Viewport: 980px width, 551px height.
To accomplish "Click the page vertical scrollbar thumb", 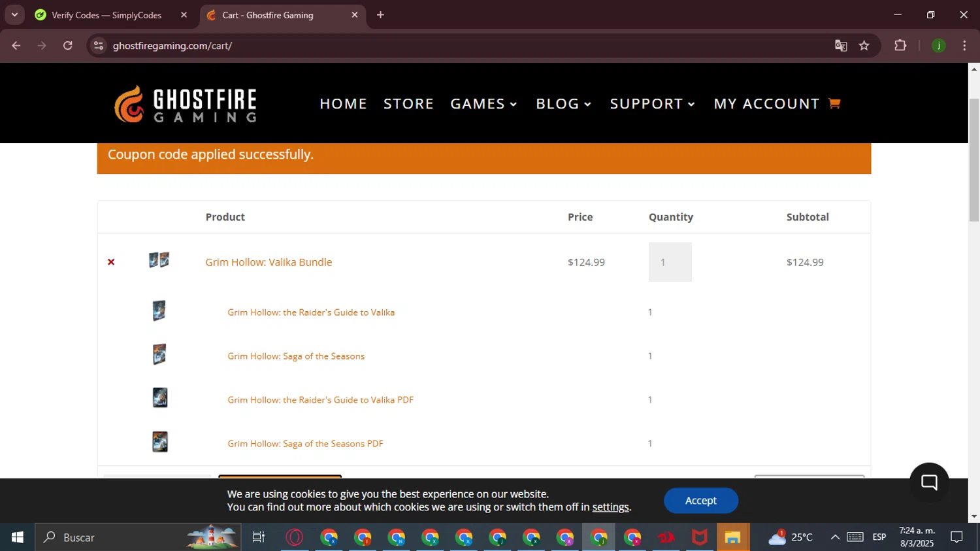I will pyautogui.click(x=974, y=160).
